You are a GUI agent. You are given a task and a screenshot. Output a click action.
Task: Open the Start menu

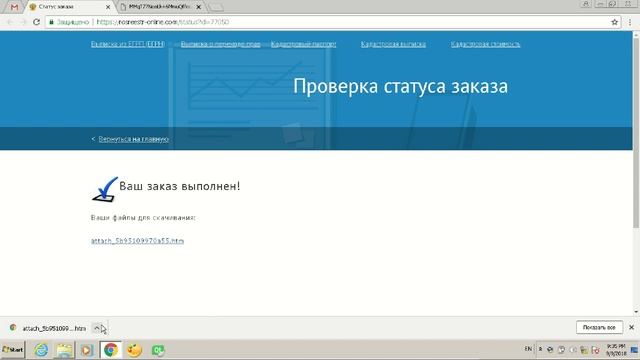pyautogui.click(x=13, y=350)
